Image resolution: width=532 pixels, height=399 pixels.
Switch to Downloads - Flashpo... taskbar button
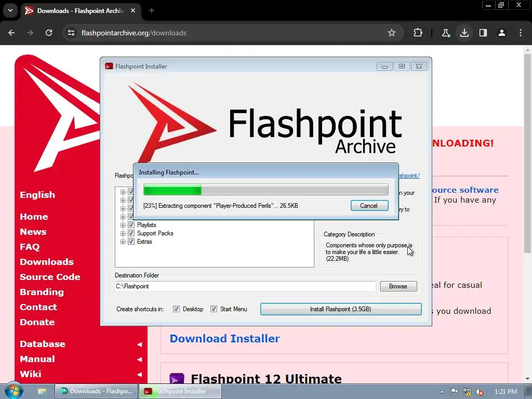pyautogui.click(x=96, y=391)
